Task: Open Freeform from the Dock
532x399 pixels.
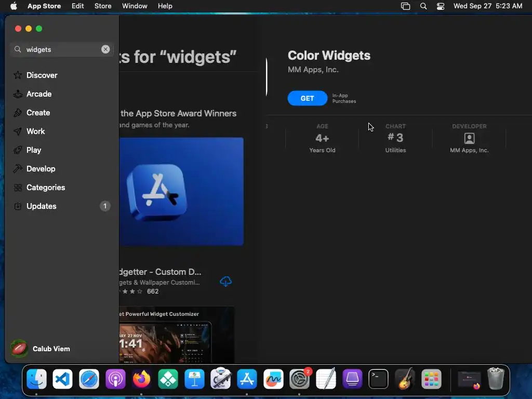Action: [273, 379]
